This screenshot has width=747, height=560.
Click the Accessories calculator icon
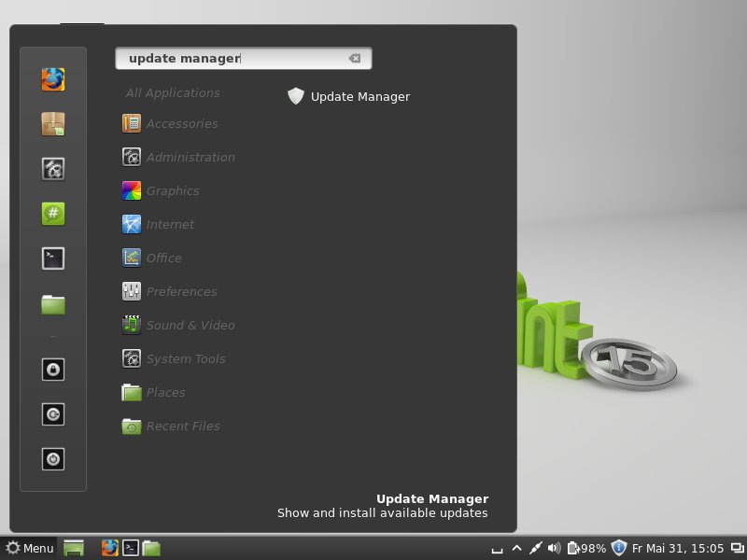click(131, 123)
